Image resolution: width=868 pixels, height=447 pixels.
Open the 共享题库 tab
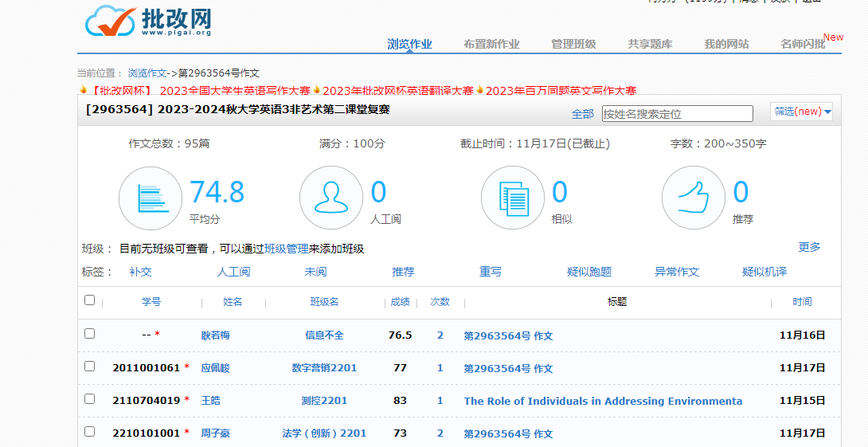point(650,44)
